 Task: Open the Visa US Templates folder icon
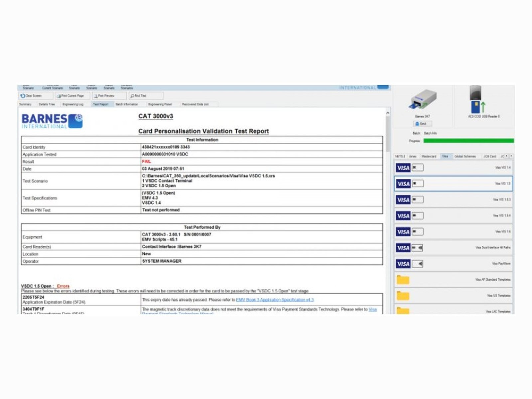point(403,296)
